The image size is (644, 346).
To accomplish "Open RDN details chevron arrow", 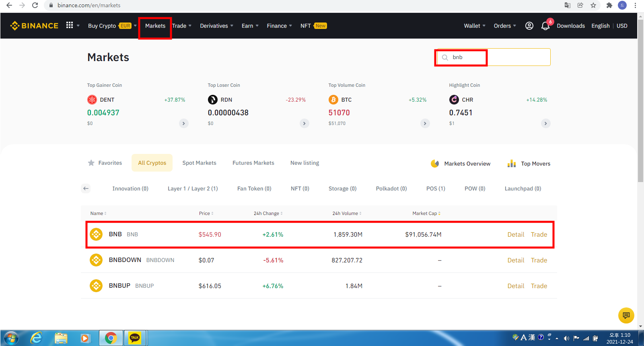I will pyautogui.click(x=305, y=123).
